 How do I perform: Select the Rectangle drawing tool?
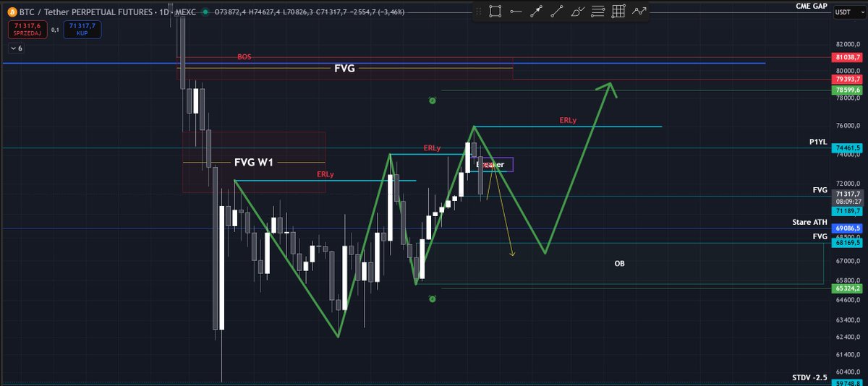point(495,11)
